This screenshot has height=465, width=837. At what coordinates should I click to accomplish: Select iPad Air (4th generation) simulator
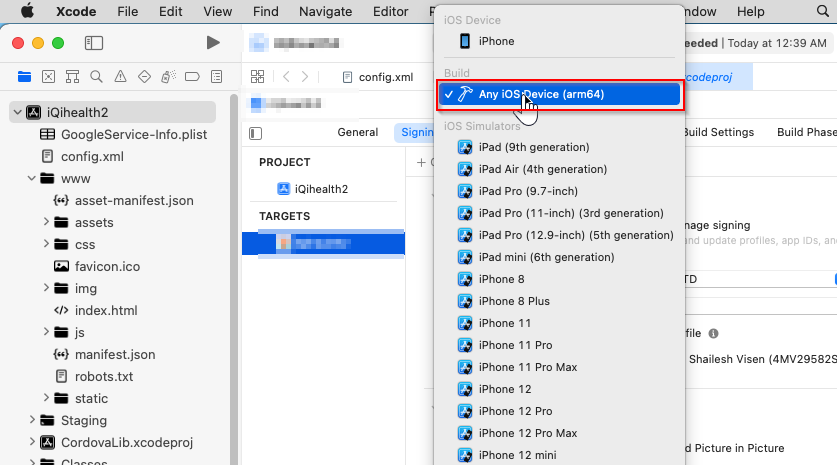[x=559, y=169]
